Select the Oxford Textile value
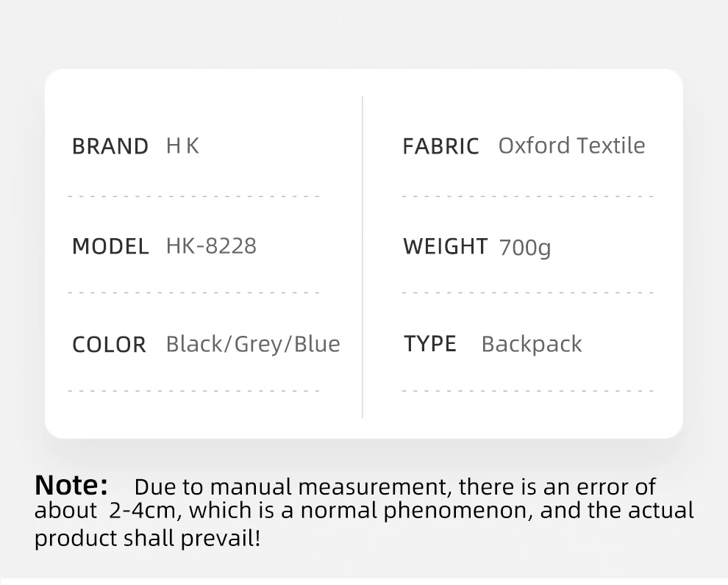This screenshot has width=728, height=585. click(571, 146)
